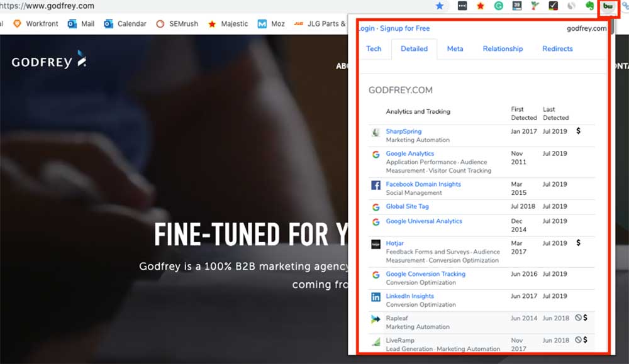Click the Google icon beside Global Site Tag

click(x=376, y=207)
